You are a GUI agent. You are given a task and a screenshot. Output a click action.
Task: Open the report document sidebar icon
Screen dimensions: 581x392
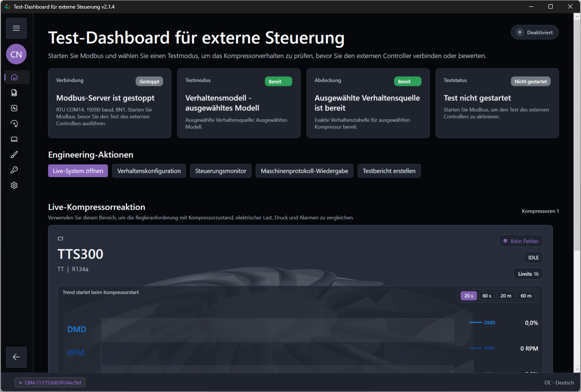click(x=14, y=93)
